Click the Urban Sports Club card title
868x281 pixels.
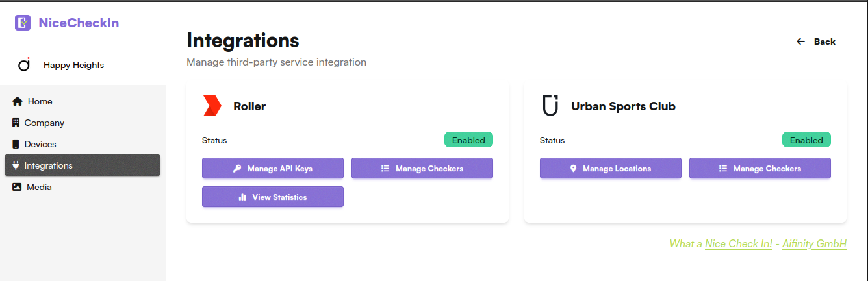[x=623, y=106]
